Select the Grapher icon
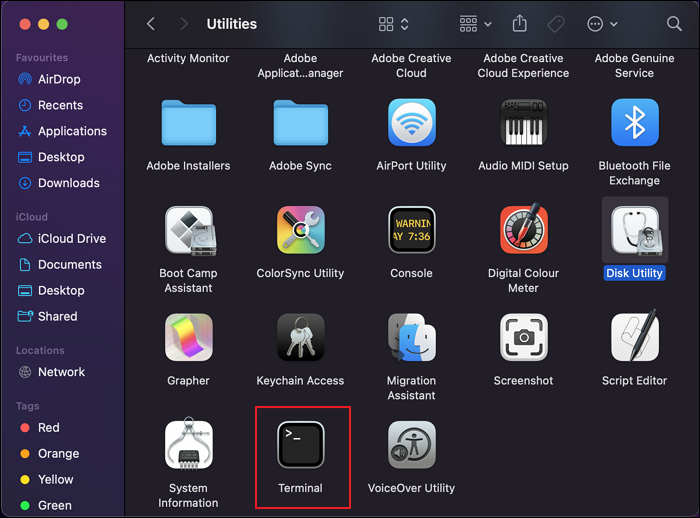700x518 pixels. click(x=188, y=337)
